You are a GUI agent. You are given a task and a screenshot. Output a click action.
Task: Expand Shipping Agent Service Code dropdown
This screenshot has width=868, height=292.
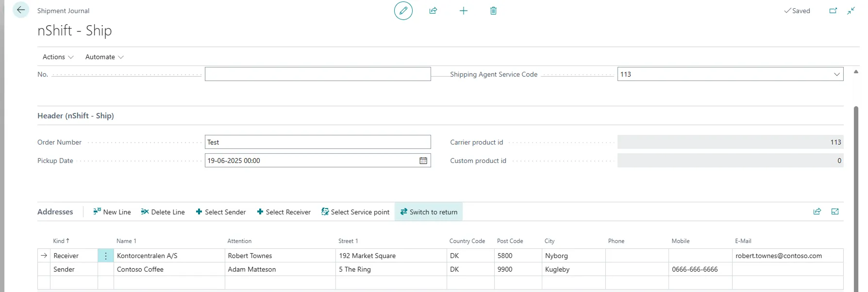pyautogui.click(x=836, y=74)
